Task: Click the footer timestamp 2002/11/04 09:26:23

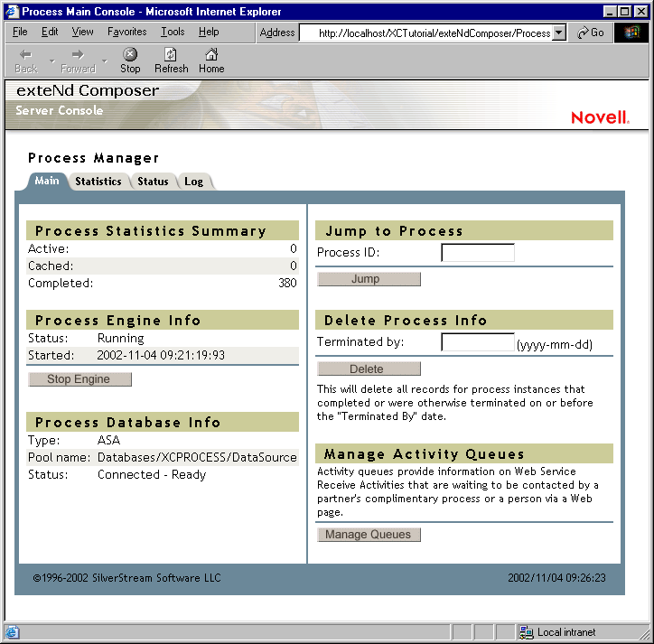Action: click(x=556, y=578)
